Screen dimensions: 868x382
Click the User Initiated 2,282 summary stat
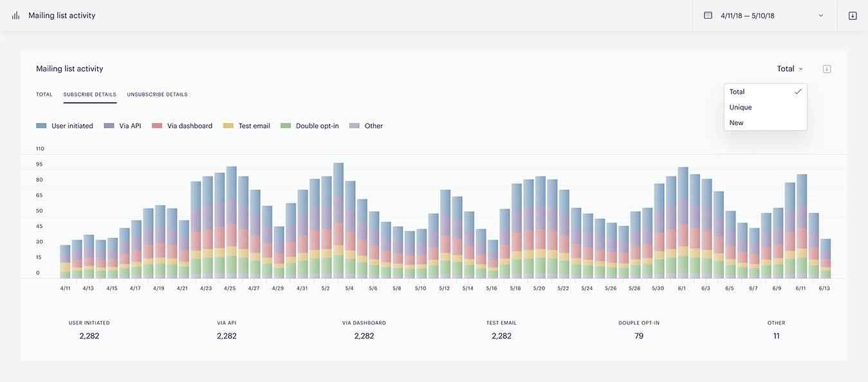89,330
